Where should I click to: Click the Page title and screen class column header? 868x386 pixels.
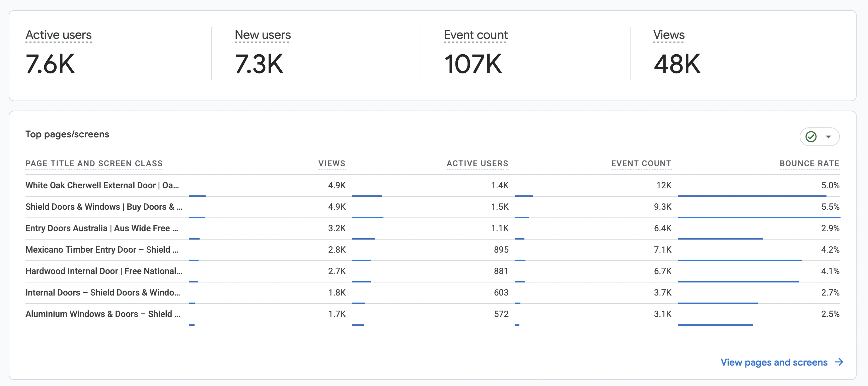(94, 164)
